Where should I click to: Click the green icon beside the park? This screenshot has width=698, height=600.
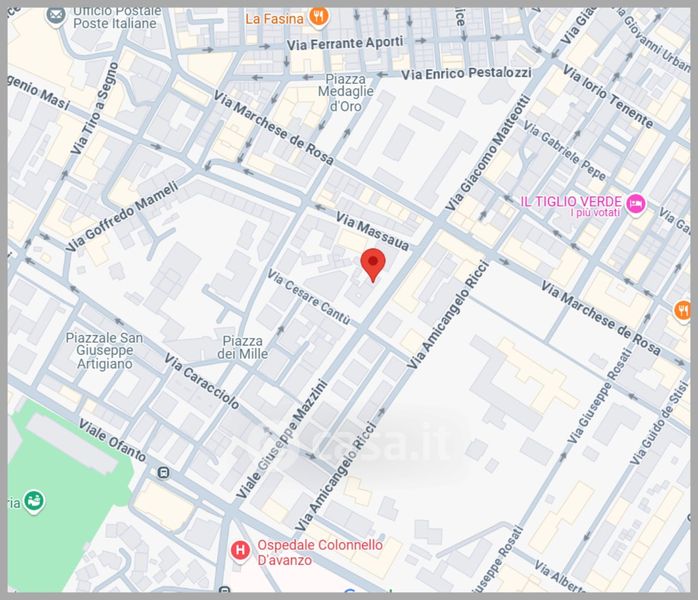click(x=35, y=499)
